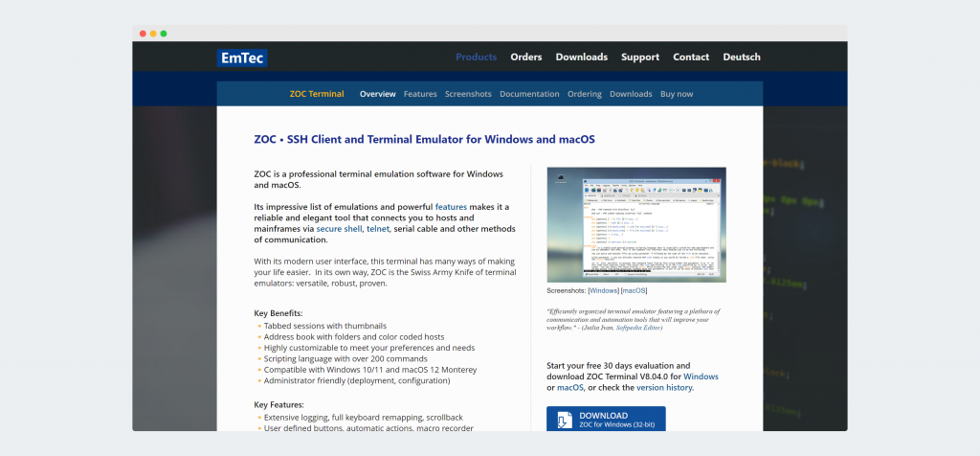
Task: Click the red close window dot
Action: coord(144,34)
